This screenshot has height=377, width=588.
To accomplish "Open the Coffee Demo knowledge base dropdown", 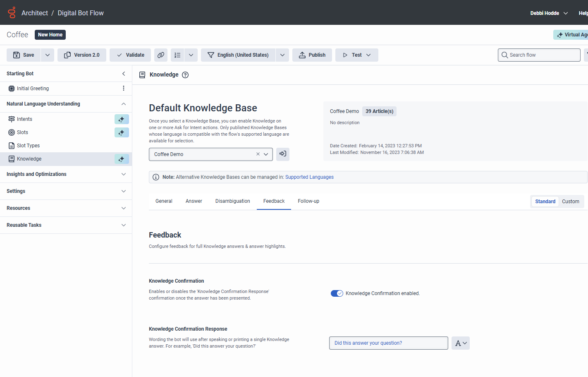I will click(266, 154).
